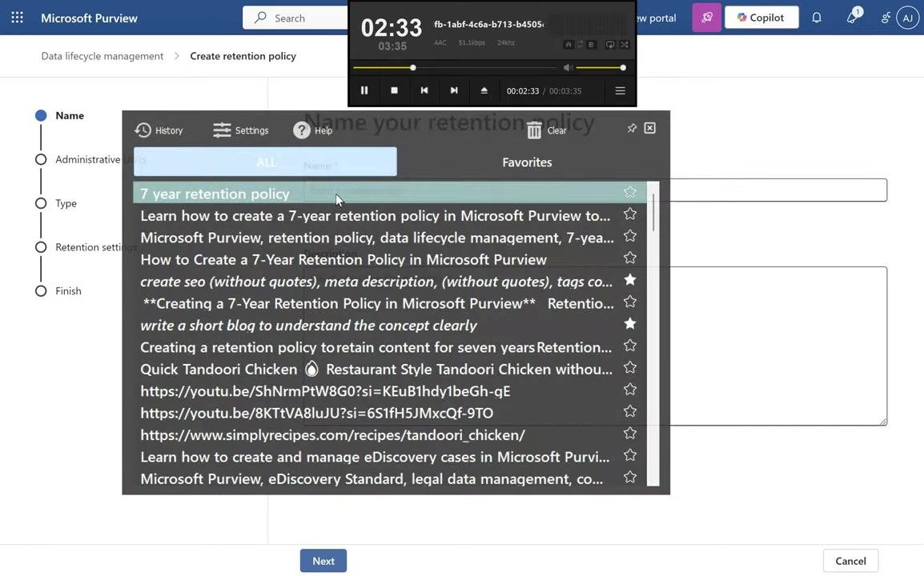This screenshot has height=576, width=924.
Task: Open the Microsoft Purview app launcher grid
Action: tap(17, 18)
